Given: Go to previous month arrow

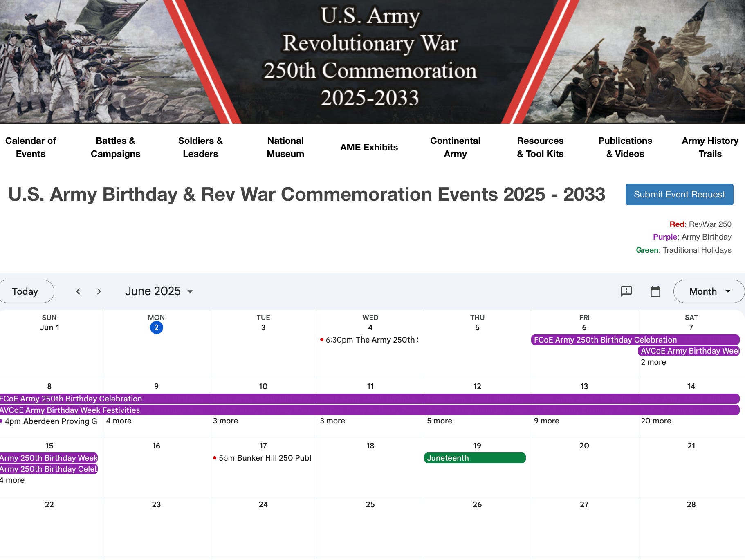Looking at the screenshot, I should (x=78, y=291).
